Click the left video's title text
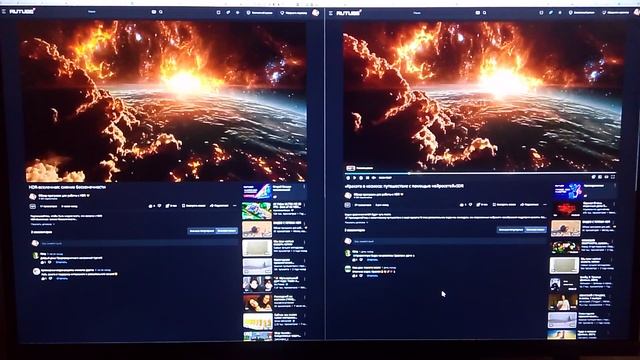640x360 pixels. coord(67,187)
